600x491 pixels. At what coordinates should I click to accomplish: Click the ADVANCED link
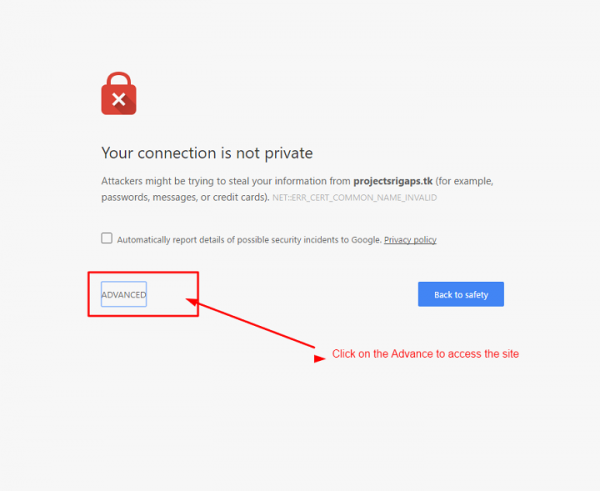[x=123, y=295]
